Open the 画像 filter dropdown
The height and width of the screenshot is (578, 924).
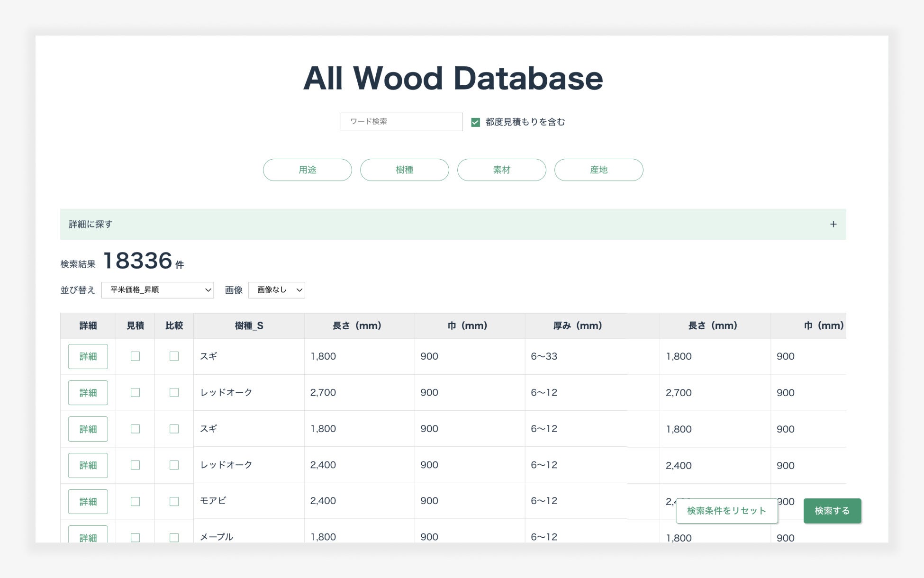(276, 290)
